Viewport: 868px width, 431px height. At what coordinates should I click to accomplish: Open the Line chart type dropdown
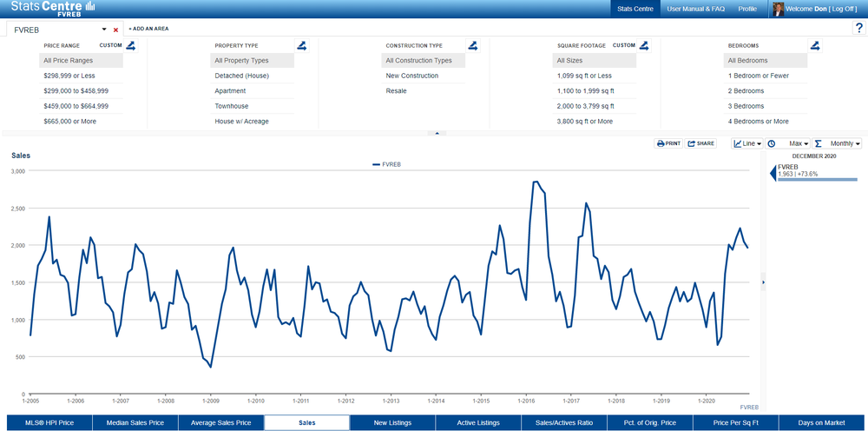(x=747, y=143)
